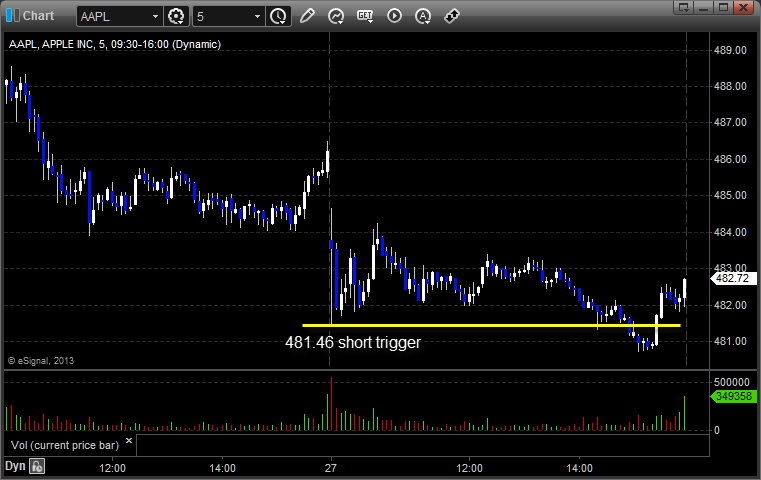Toggle the lock icon next to Dyn
Viewport: 761px width, 480px height.
37,466
